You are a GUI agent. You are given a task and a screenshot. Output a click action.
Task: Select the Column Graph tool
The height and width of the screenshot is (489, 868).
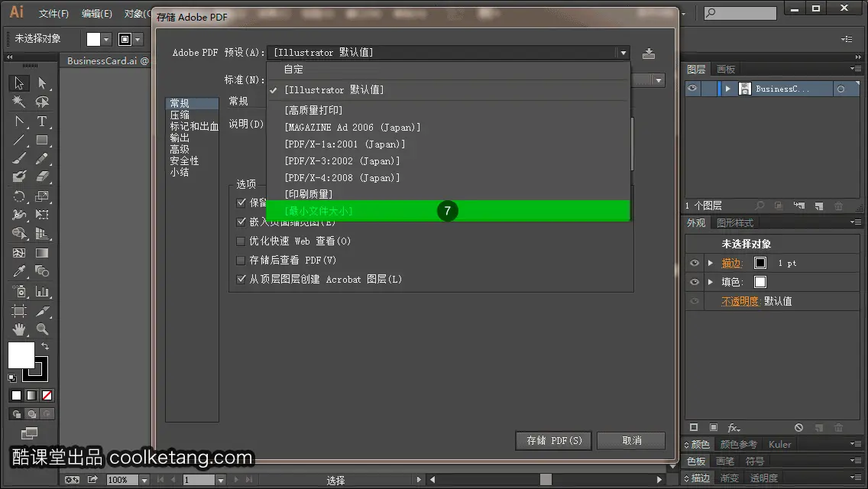(x=42, y=291)
